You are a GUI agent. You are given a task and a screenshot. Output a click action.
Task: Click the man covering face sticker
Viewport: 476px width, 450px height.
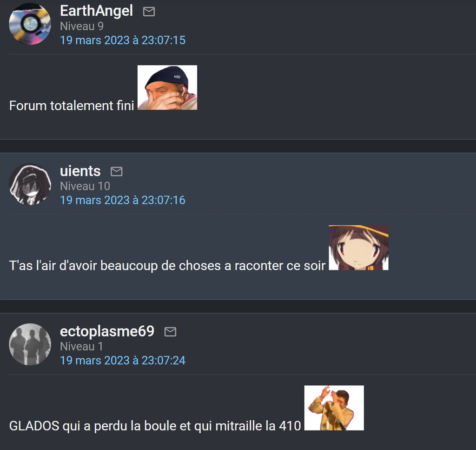334,408
